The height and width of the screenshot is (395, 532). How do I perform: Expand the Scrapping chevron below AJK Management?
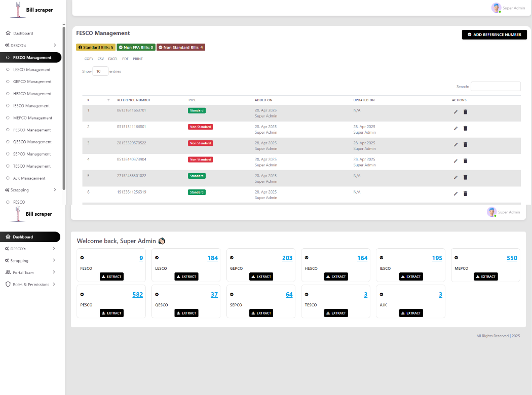(x=55, y=190)
